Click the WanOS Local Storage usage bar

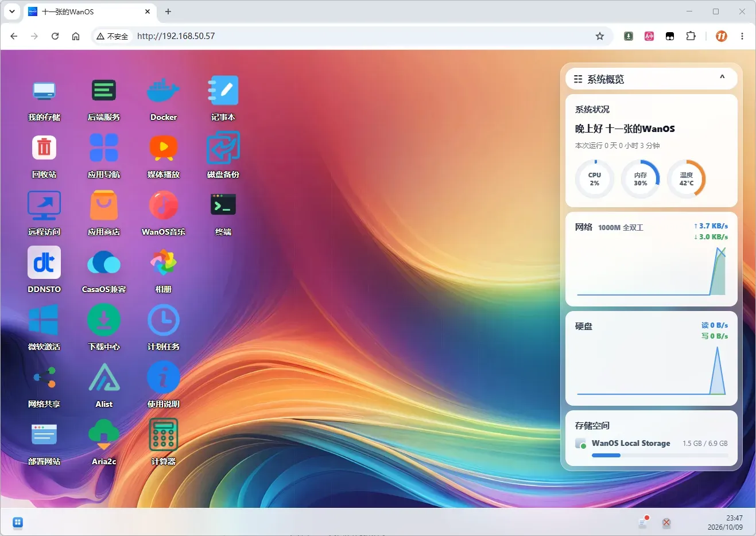[660, 455]
